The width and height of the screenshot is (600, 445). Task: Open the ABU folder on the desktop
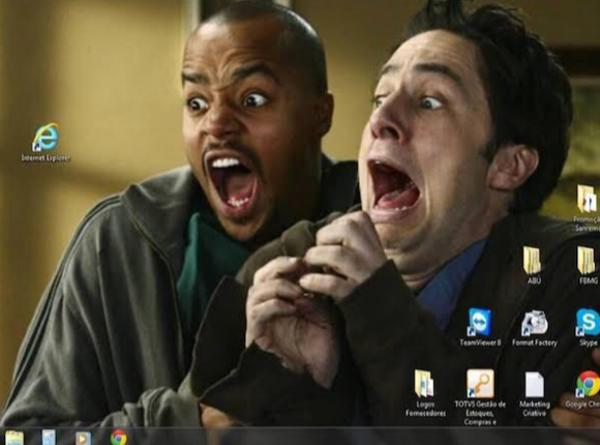pyautogui.click(x=533, y=265)
